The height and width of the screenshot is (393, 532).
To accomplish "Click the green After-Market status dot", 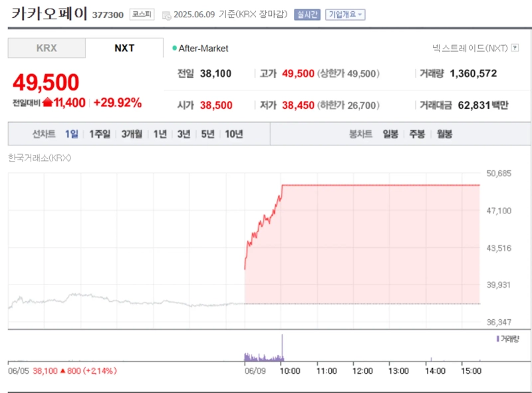I will point(175,48).
